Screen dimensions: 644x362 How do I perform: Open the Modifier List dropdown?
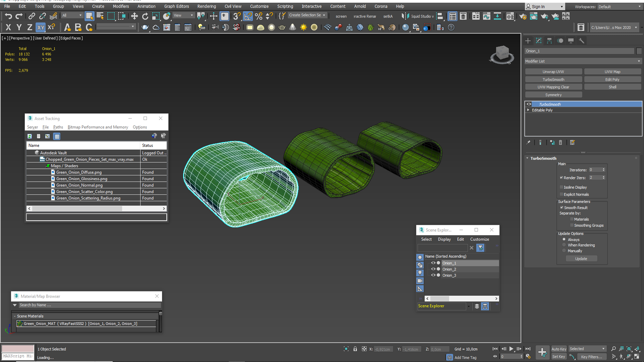(583, 61)
